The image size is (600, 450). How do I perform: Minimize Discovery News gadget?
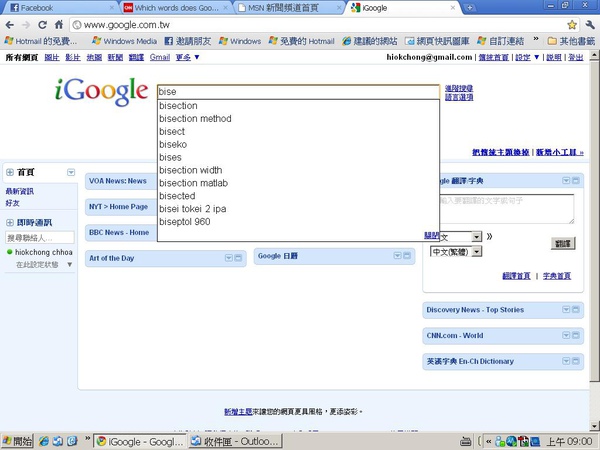click(x=576, y=310)
